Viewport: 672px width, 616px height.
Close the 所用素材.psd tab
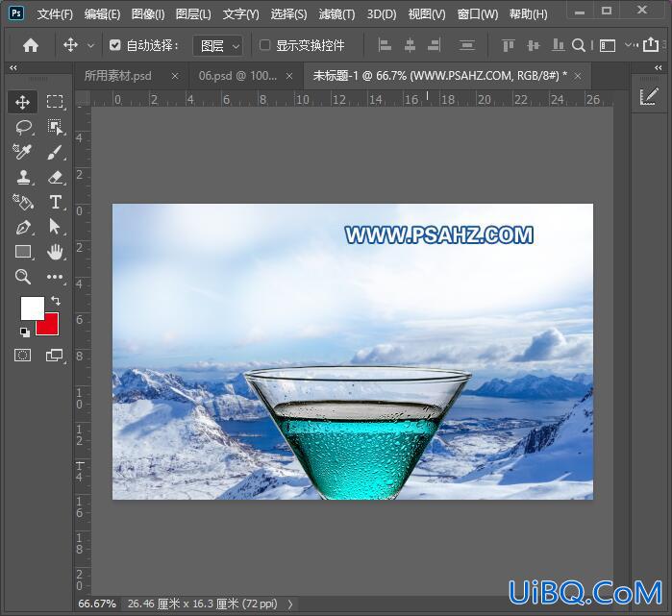[175, 76]
